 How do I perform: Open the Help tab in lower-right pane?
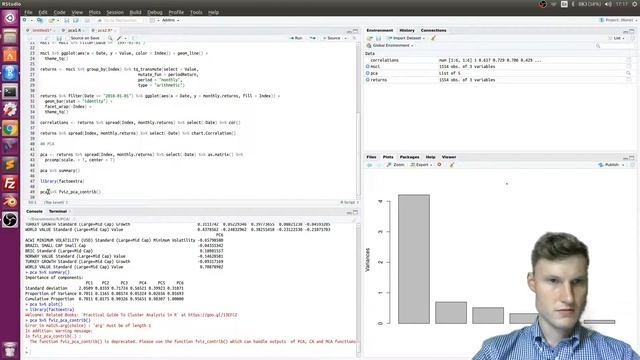pos(430,157)
